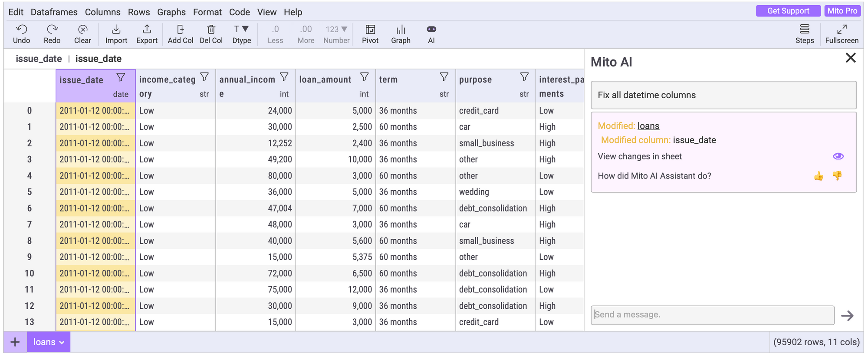Open filter for loan_amount column

[365, 77]
